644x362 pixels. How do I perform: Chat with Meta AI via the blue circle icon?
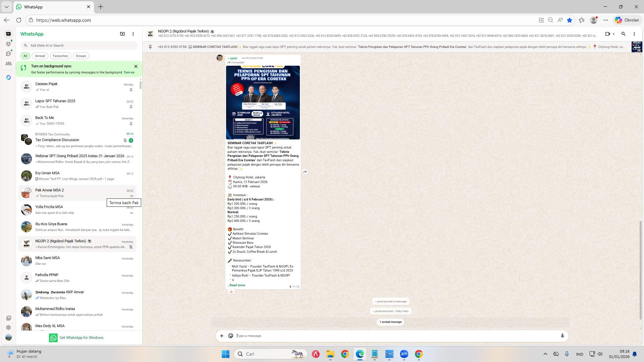tap(9, 77)
